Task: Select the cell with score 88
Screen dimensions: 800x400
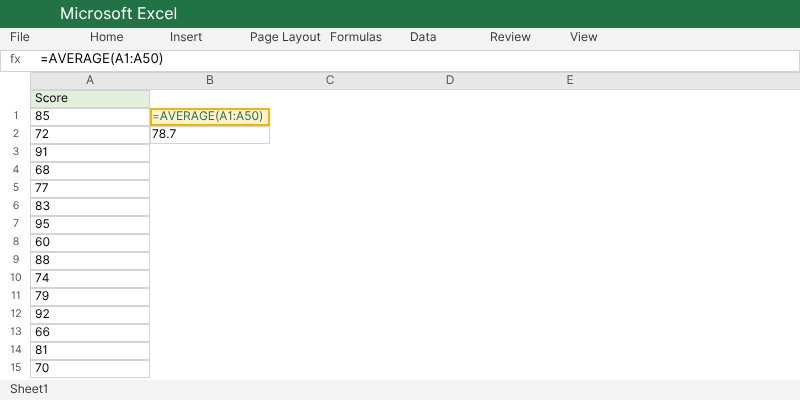Action: (90, 261)
